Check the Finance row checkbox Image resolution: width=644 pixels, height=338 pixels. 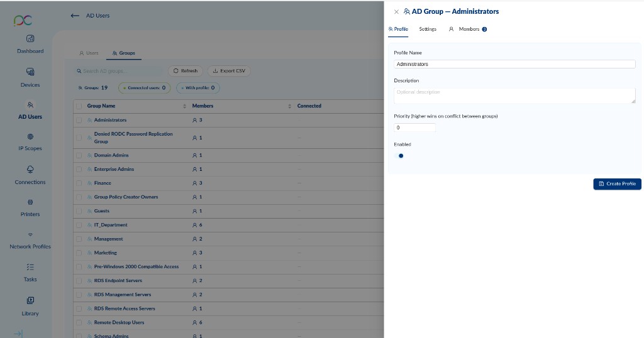(x=79, y=183)
